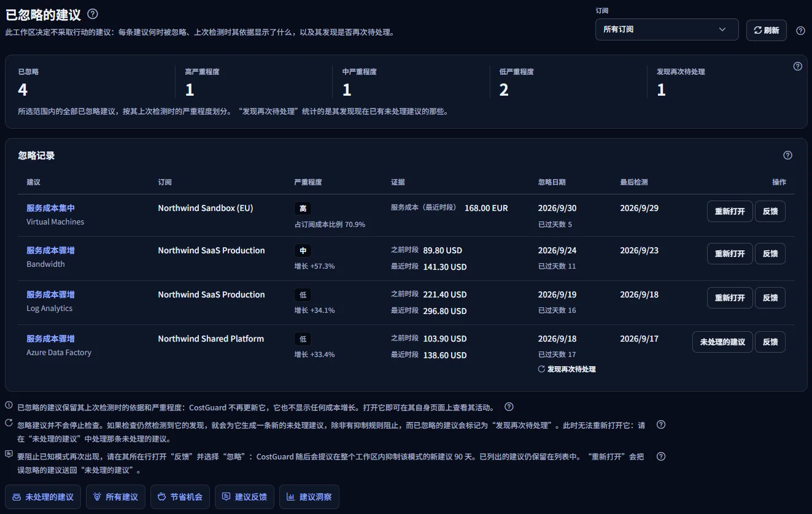Image resolution: width=812 pixels, height=514 pixels.
Task: Click 反馈 for Log Analytics row
Action: [x=770, y=298]
